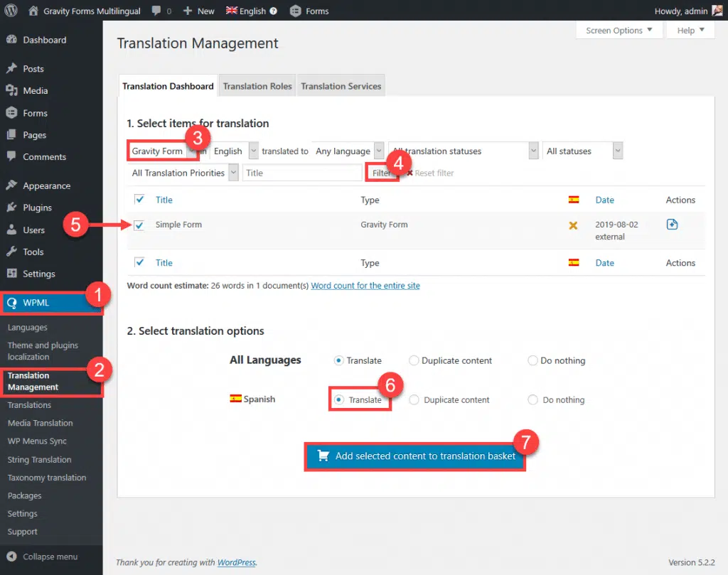Screen dimensions: 728x575
Task: Open Translation Management submenu item
Action: click(33, 382)
